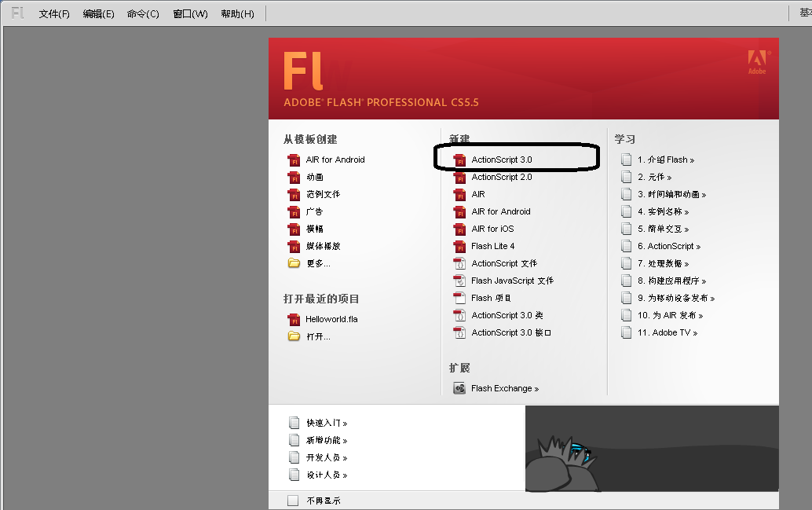Click the Helloworld.fla file icon
The width and height of the screenshot is (812, 510).
tap(294, 320)
